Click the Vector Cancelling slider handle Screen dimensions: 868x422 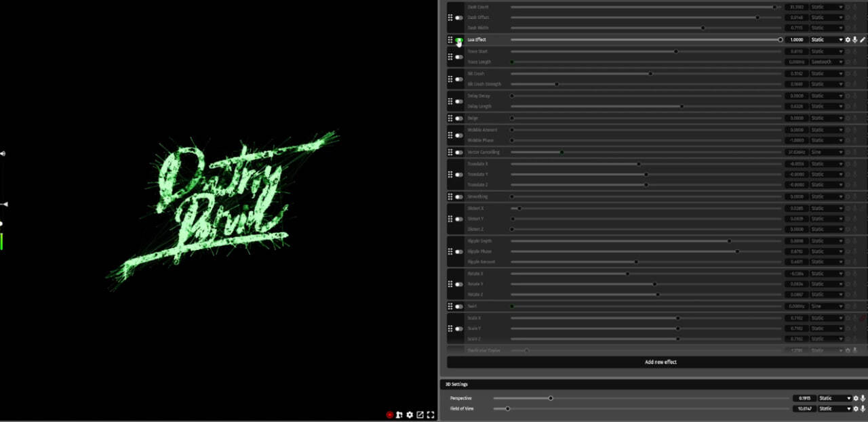561,152
